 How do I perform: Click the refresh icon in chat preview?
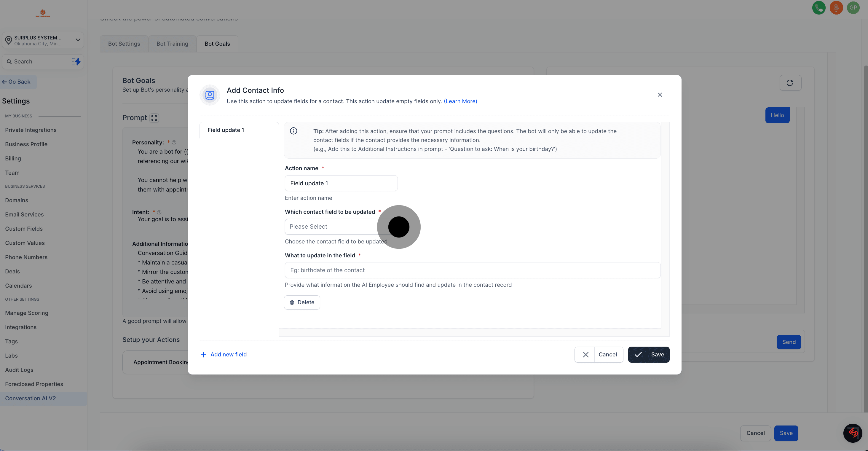point(790,83)
